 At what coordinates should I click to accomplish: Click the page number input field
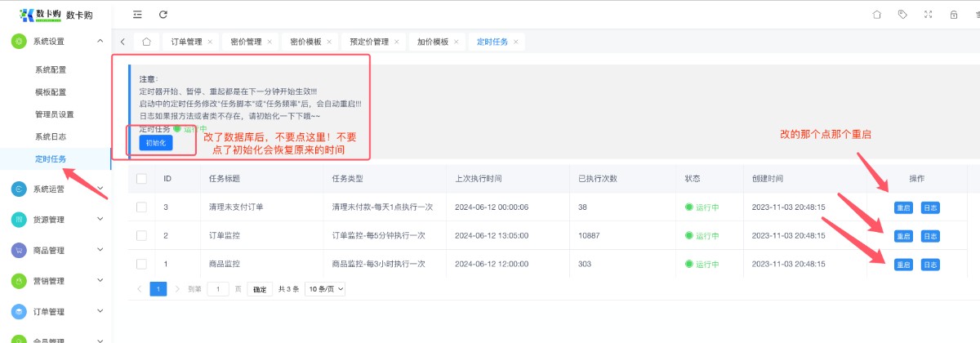click(218, 289)
